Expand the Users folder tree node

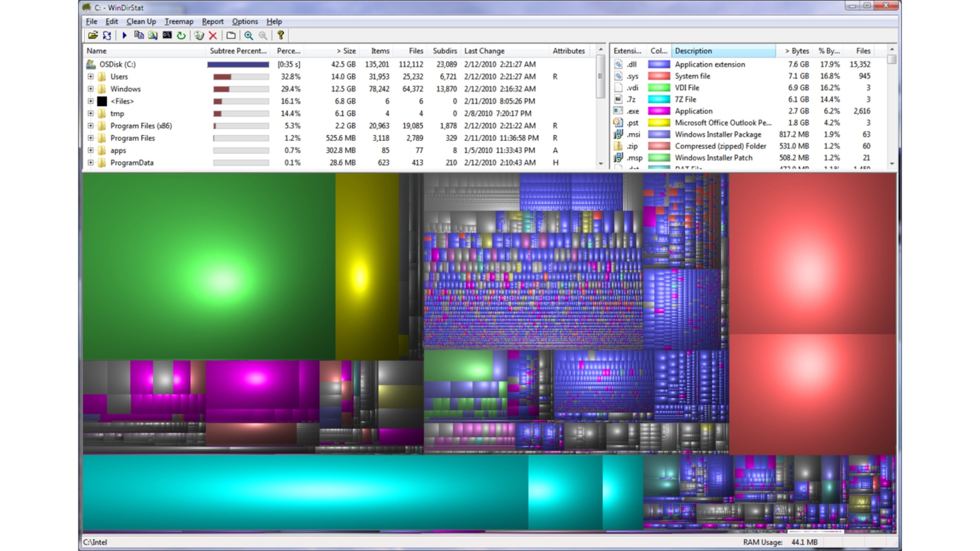pyautogui.click(x=91, y=77)
